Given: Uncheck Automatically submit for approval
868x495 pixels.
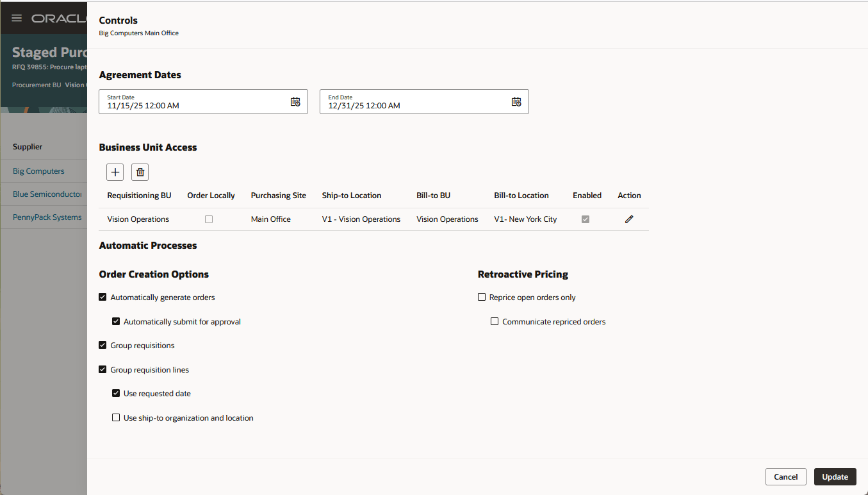Looking at the screenshot, I should [x=116, y=321].
